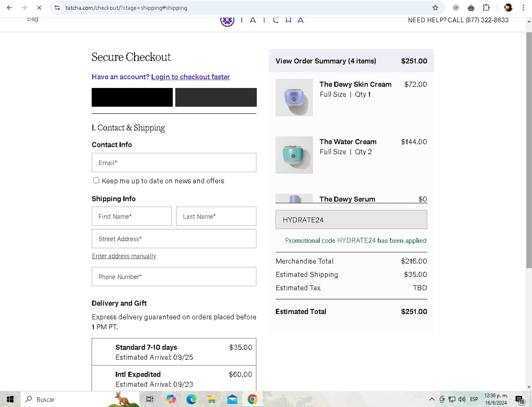This screenshot has width=532, height=407.
Task: Focus the First Name field
Action: coord(132,216)
